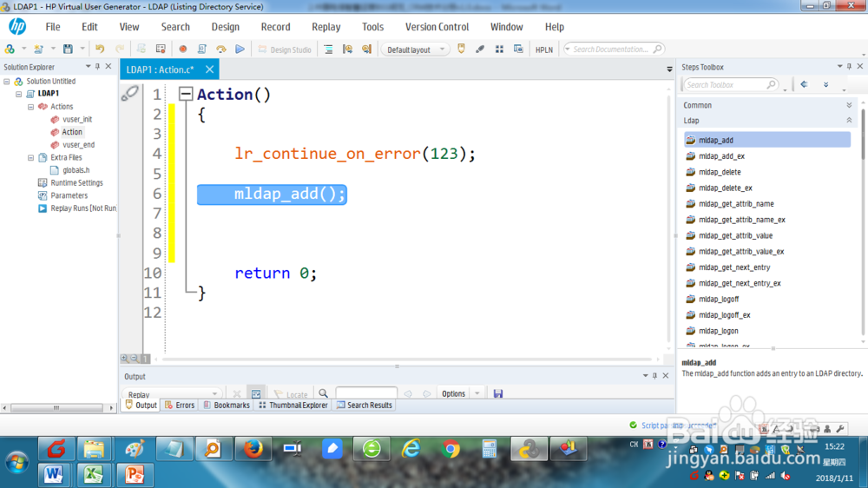Open Design Studio from the toolbar

[x=285, y=49]
